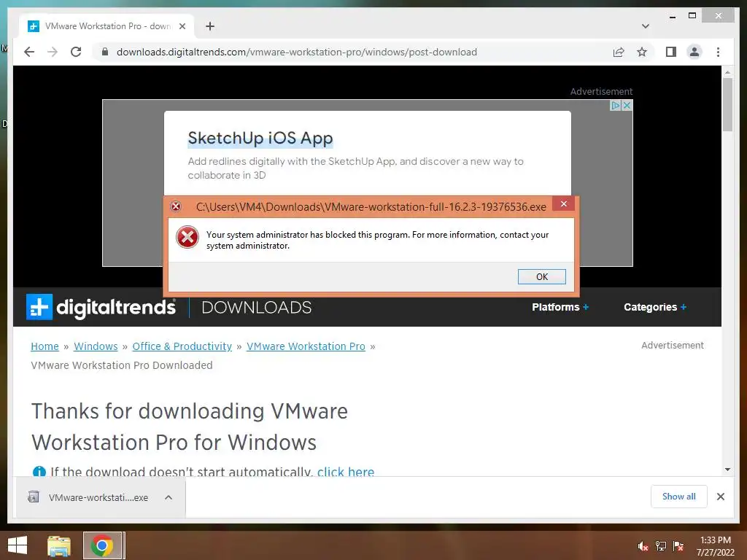
Task: Click Show all downloads
Action: (x=679, y=497)
